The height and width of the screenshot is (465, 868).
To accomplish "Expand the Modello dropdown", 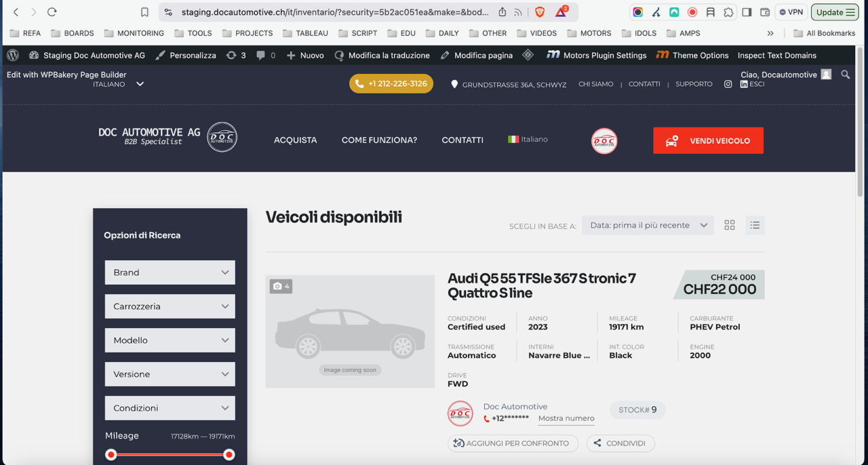I will [170, 340].
